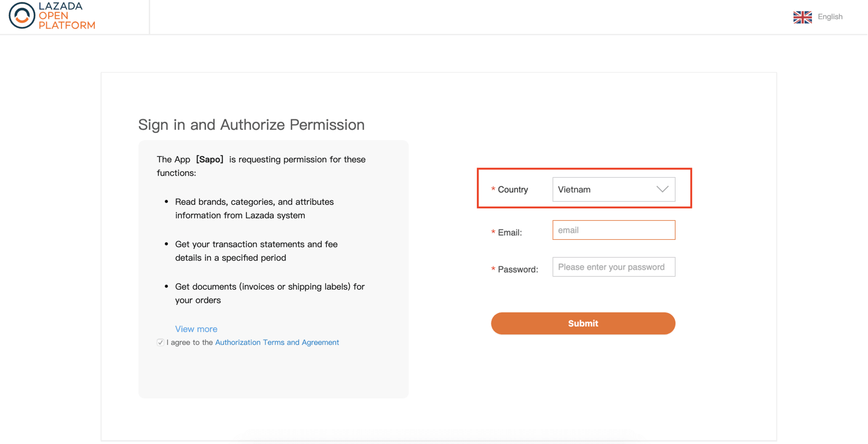The width and height of the screenshot is (868, 444).
Task: Click the Lazada circular logo icon
Action: click(22, 16)
